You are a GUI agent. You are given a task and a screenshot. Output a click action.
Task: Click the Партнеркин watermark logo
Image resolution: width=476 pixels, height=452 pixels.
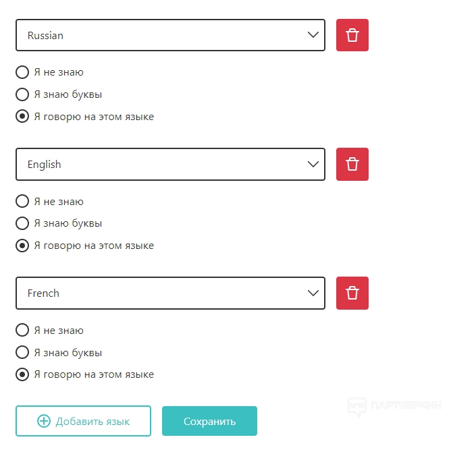pyautogui.click(x=394, y=405)
